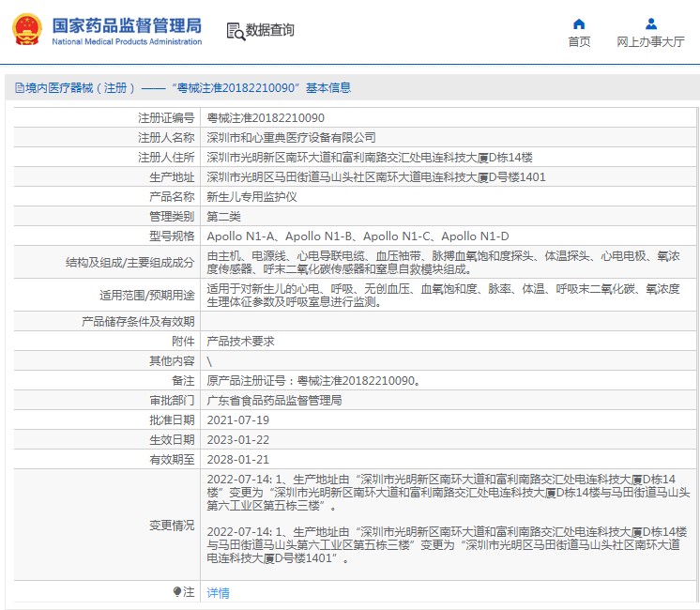Click the 结构及组成 description text
Image resolution: width=700 pixels, height=610 pixels.
[x=443, y=263]
